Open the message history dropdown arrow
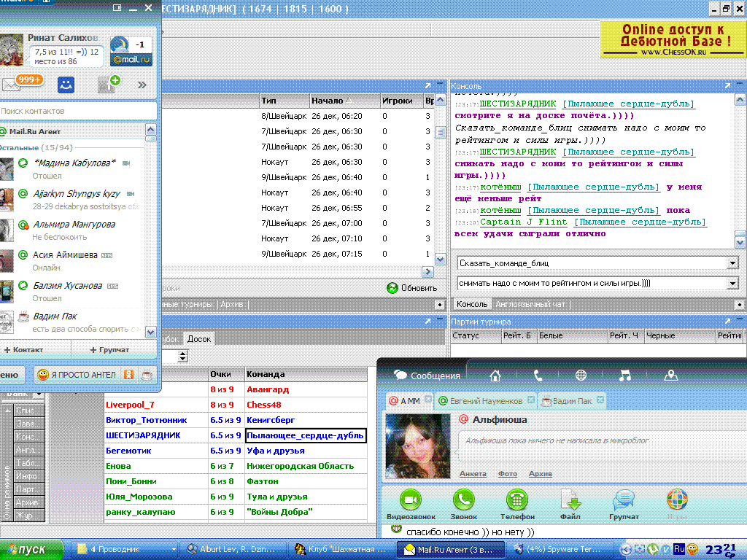This screenshot has height=560, width=747. coord(732,284)
